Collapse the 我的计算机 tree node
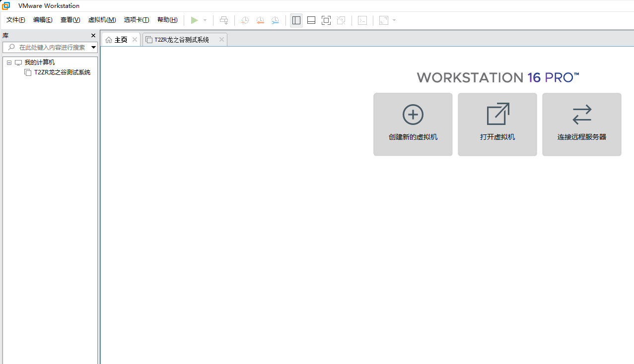 click(9, 62)
